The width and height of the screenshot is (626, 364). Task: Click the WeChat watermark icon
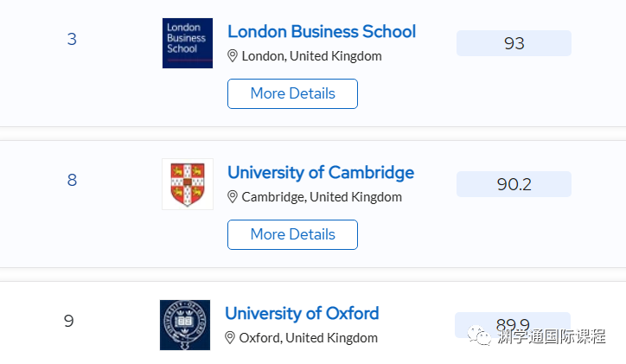[x=479, y=335]
